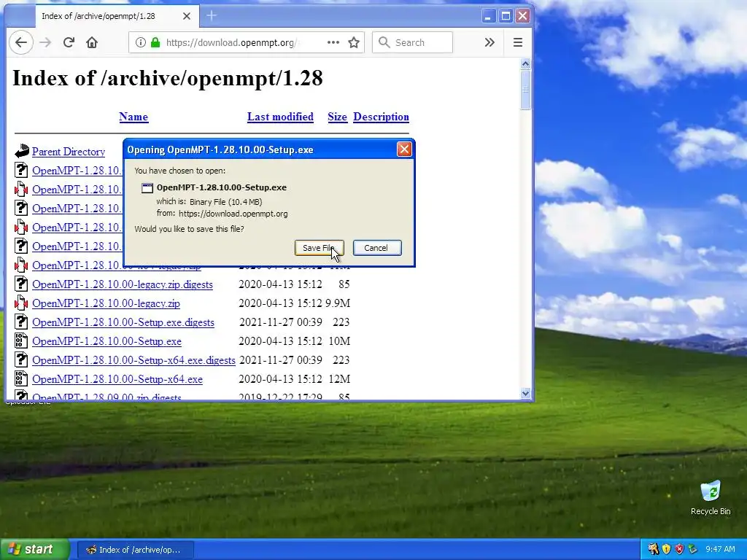The image size is (747, 560).
Task: Sort listing by Size column
Action: click(x=337, y=117)
